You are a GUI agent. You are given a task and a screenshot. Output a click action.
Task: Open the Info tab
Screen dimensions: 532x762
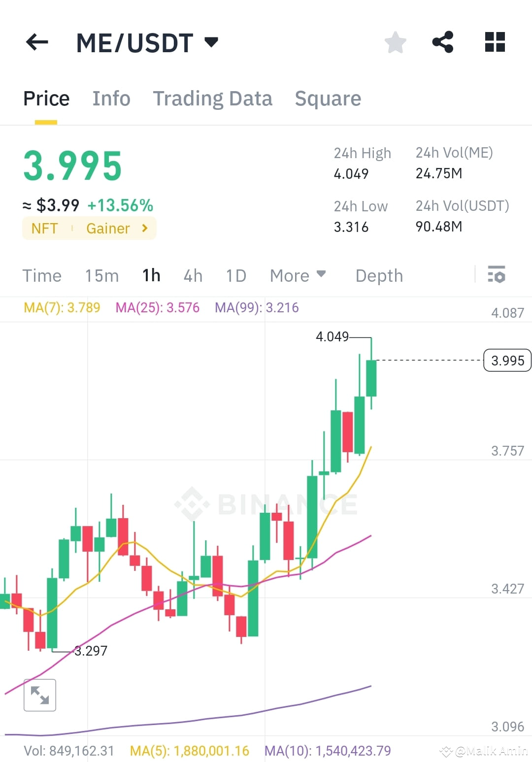click(111, 98)
